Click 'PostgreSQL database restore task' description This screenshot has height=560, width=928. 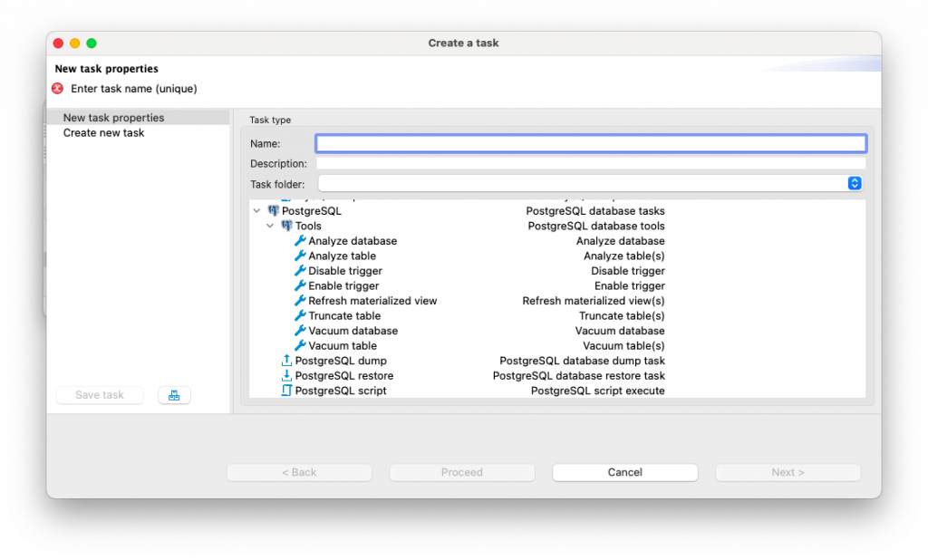pos(579,375)
